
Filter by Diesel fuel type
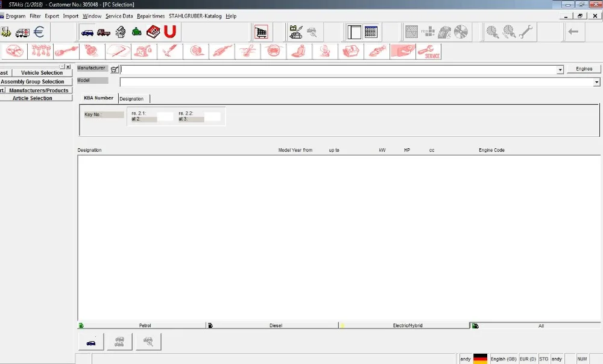(x=273, y=325)
